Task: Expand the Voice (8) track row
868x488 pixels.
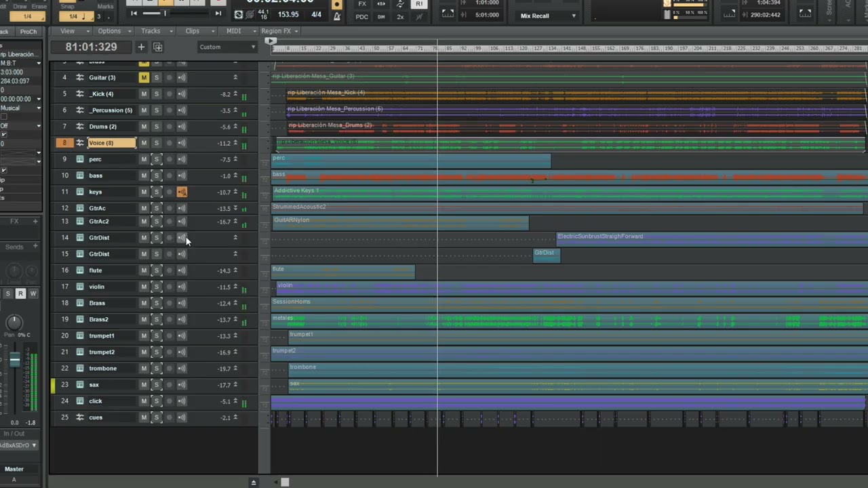Action: (235, 142)
